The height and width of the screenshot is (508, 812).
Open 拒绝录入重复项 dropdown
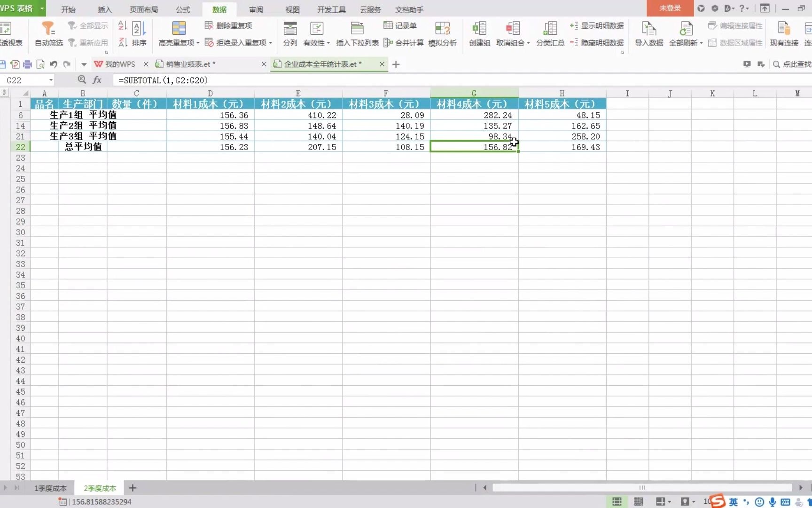pyautogui.click(x=271, y=43)
